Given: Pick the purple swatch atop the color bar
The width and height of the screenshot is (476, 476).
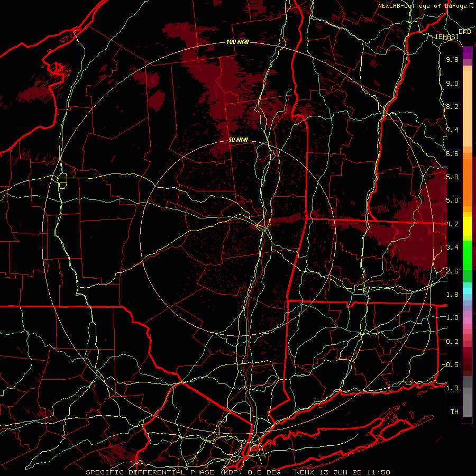Looking at the screenshot, I should pos(467,53).
